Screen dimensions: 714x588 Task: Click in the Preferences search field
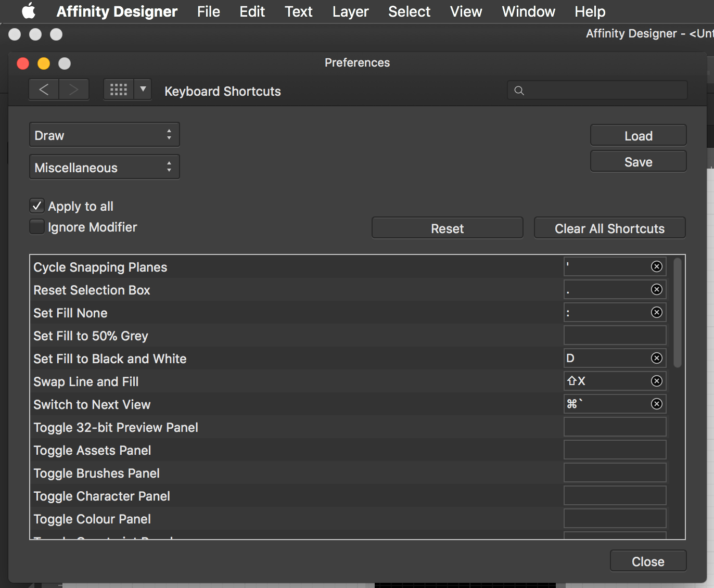(x=597, y=91)
